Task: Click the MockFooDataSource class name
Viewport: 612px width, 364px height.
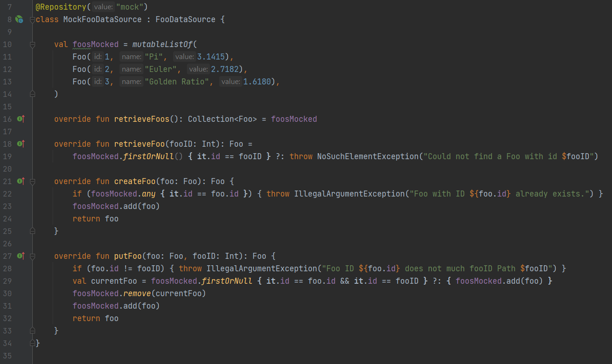Action: tap(102, 19)
